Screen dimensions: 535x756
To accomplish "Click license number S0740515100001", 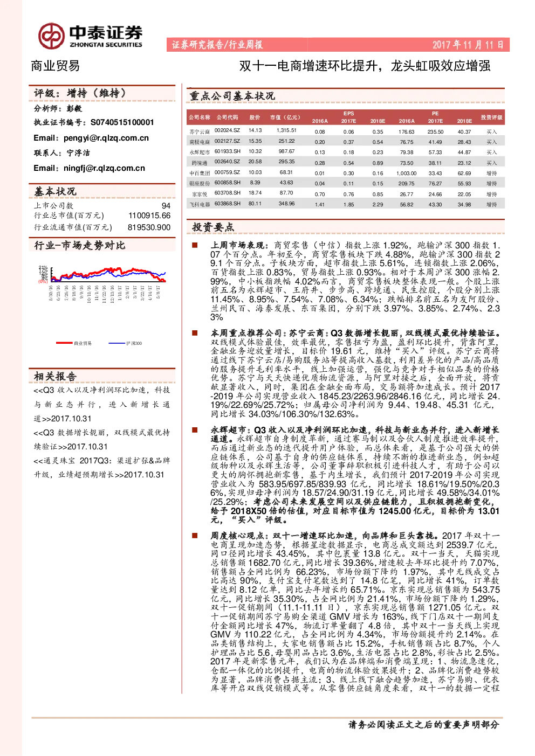I will coord(122,122).
